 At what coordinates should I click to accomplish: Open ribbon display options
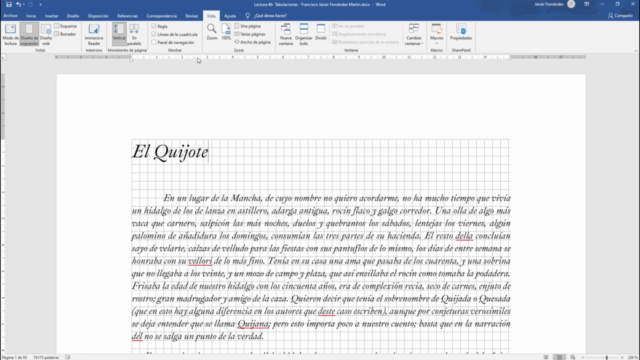[587, 4]
